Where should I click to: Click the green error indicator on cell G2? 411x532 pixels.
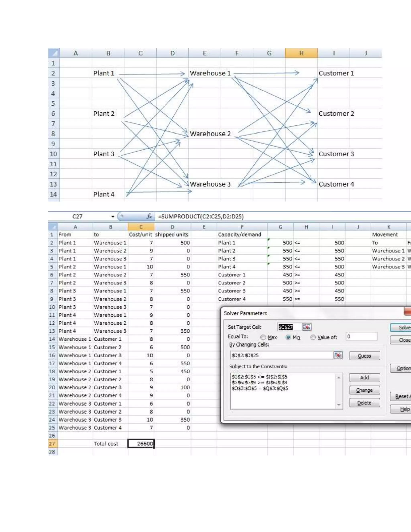click(x=269, y=240)
